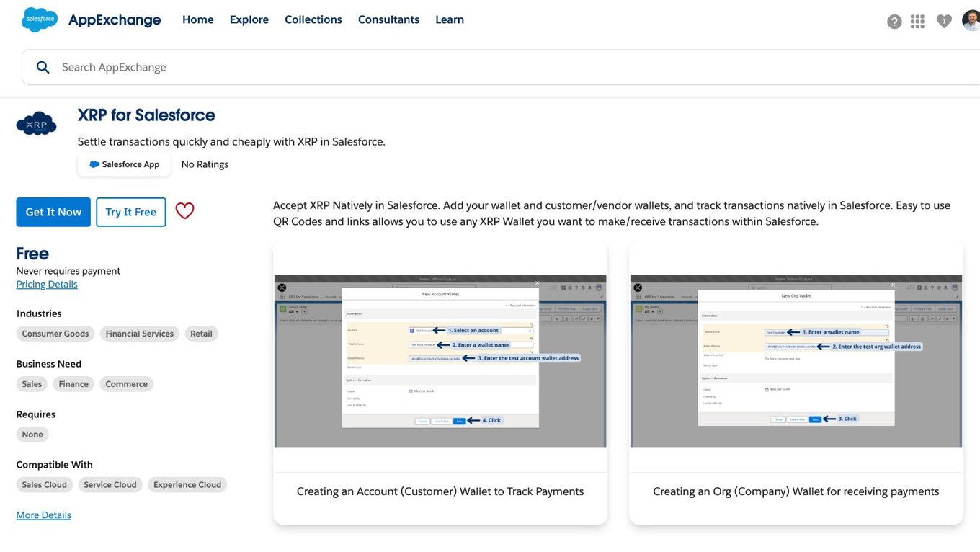Screen dimensions: 980x552
Task: Open the Pricing Details link
Action: (x=47, y=284)
